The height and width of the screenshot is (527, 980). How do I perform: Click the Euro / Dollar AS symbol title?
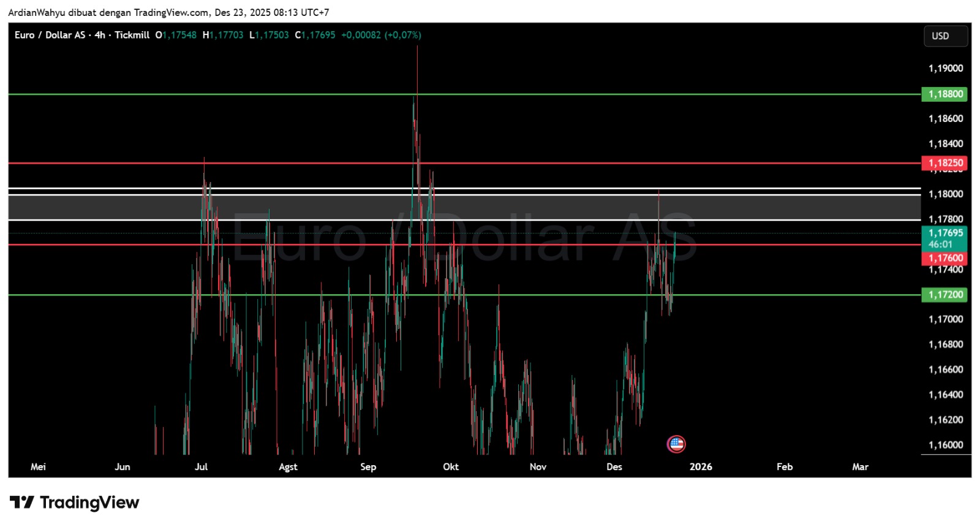[x=50, y=35]
